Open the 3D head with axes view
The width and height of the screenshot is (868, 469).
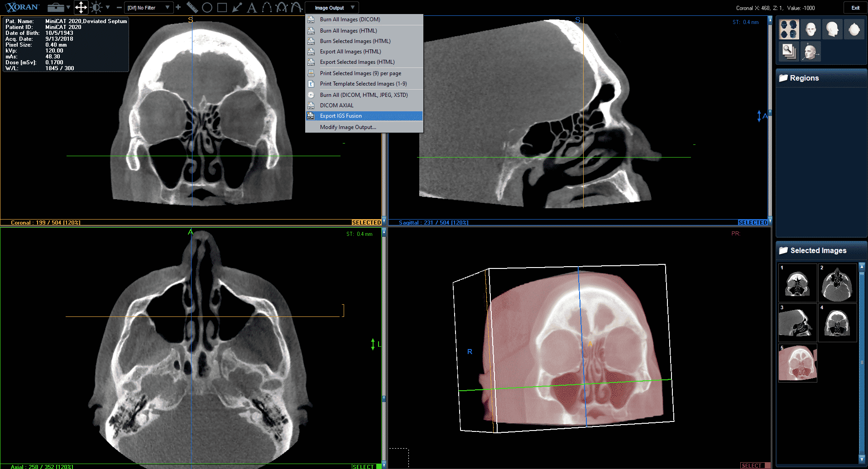click(810, 51)
